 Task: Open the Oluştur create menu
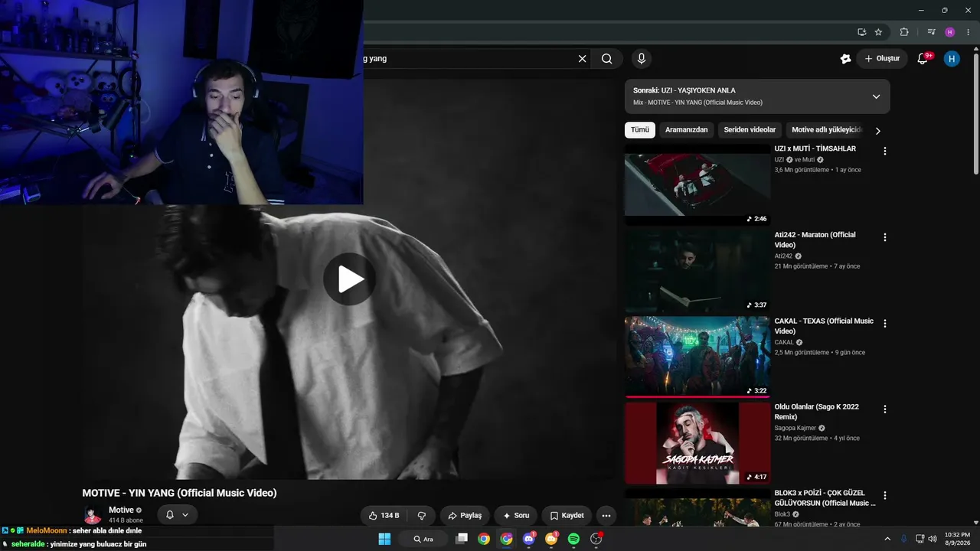[x=882, y=59]
